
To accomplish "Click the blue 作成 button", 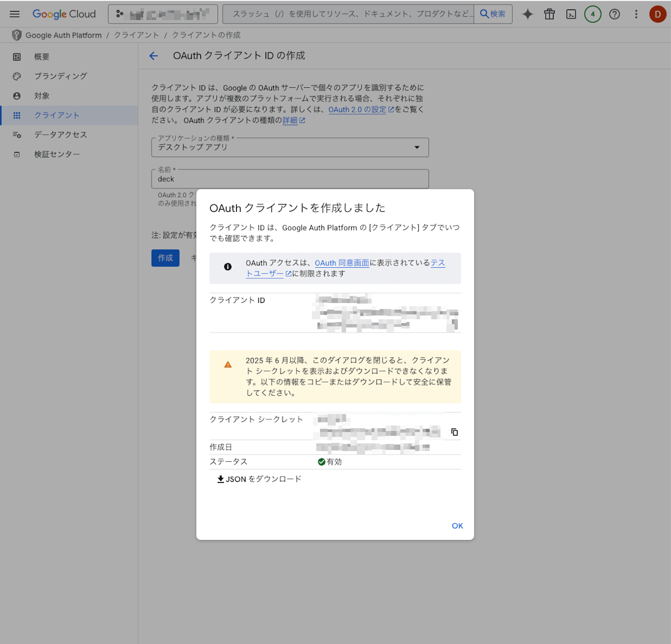I will pos(166,258).
